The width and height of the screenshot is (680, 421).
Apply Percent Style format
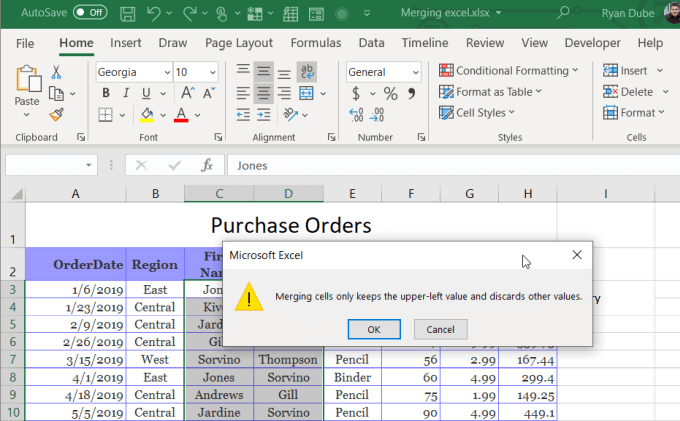(390, 94)
